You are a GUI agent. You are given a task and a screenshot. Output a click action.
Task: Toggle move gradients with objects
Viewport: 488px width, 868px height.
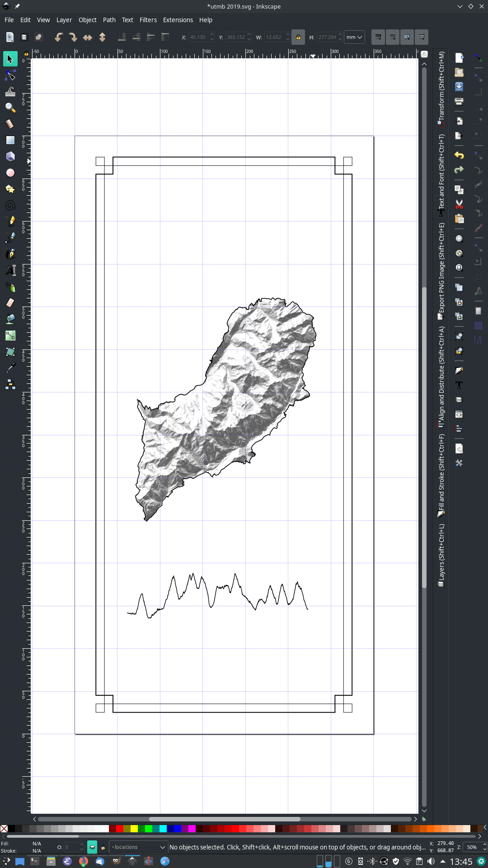[407, 37]
